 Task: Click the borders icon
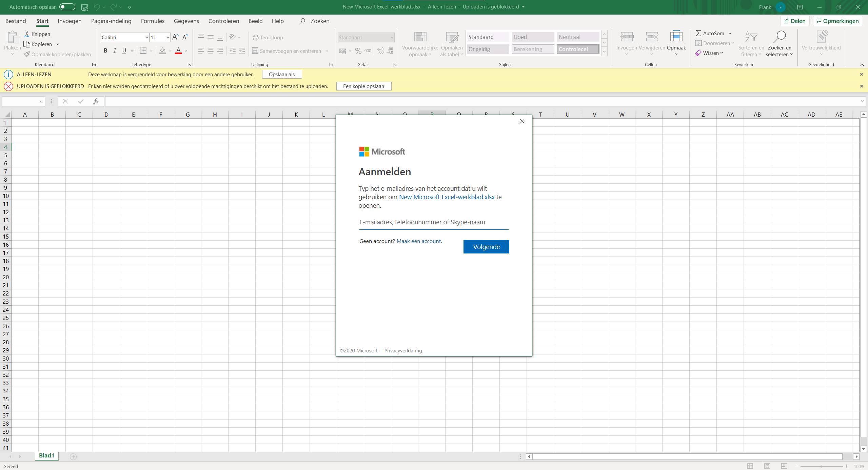[x=143, y=51]
